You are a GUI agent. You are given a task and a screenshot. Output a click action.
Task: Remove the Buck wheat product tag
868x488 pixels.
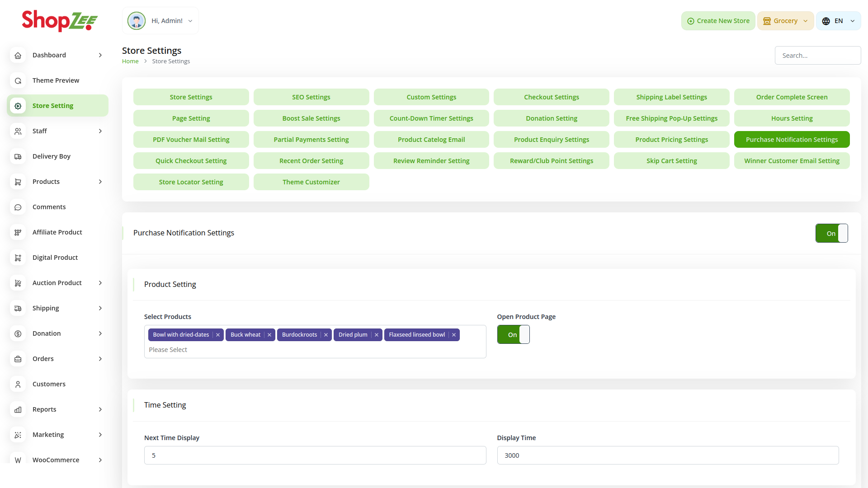[x=269, y=335]
